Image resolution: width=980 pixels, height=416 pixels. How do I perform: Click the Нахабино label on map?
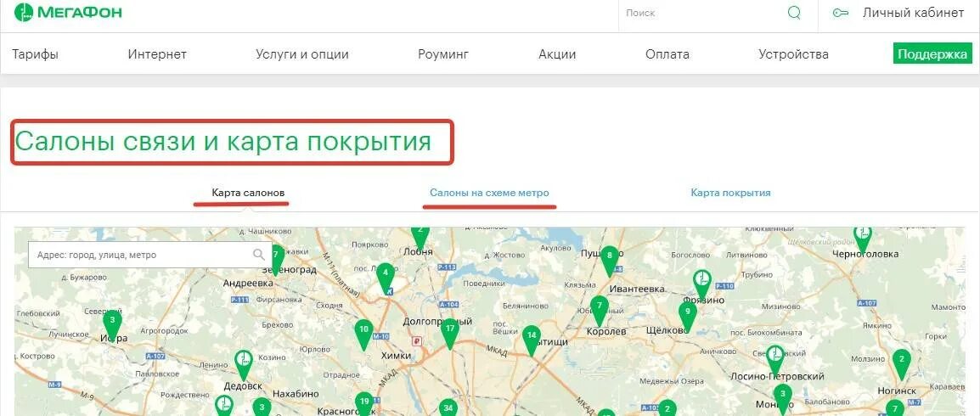[295, 394]
